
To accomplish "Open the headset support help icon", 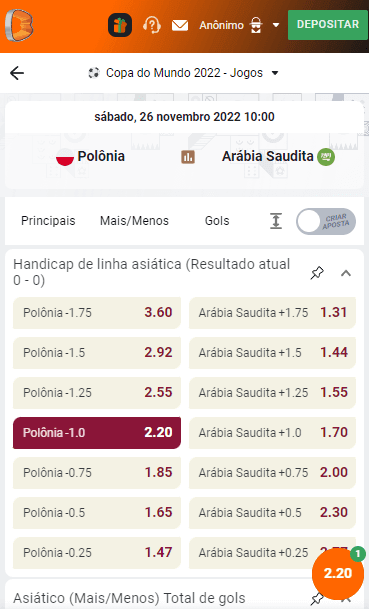I will [x=151, y=25].
